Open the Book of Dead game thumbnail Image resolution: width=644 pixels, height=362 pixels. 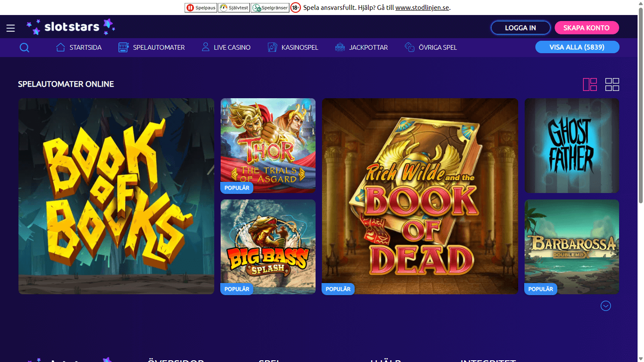pyautogui.click(x=419, y=196)
